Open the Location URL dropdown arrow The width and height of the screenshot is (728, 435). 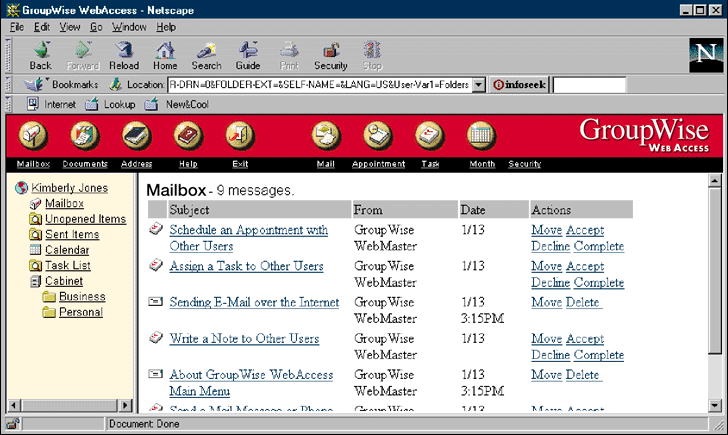click(x=478, y=85)
